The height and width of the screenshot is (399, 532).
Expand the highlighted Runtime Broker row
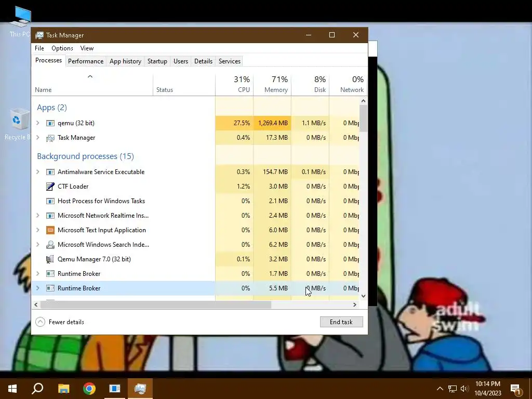[38, 288]
